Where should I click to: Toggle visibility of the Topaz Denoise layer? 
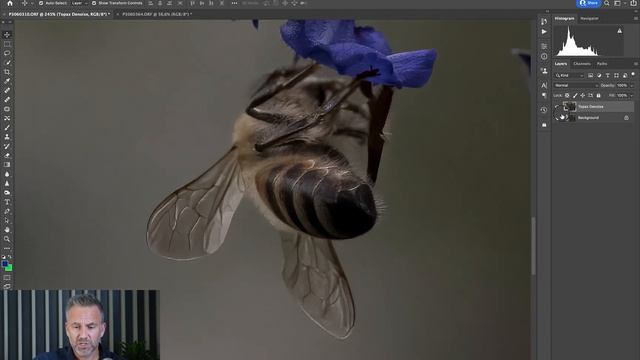coord(557,107)
